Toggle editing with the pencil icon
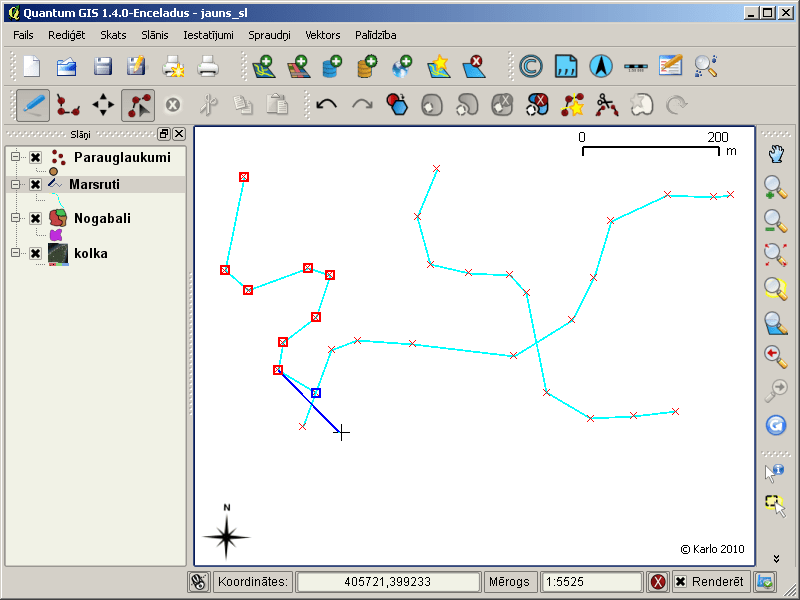Screen dimensions: 800x600 [33, 106]
